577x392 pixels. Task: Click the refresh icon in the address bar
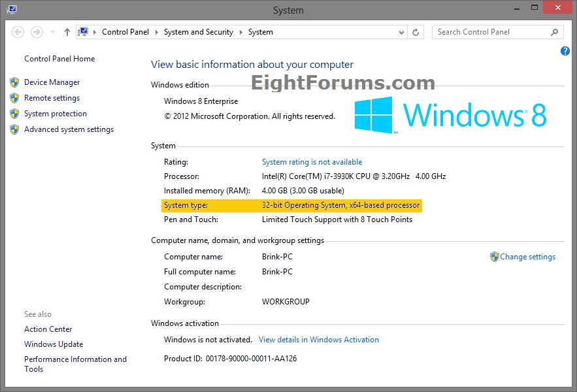pyautogui.click(x=416, y=31)
